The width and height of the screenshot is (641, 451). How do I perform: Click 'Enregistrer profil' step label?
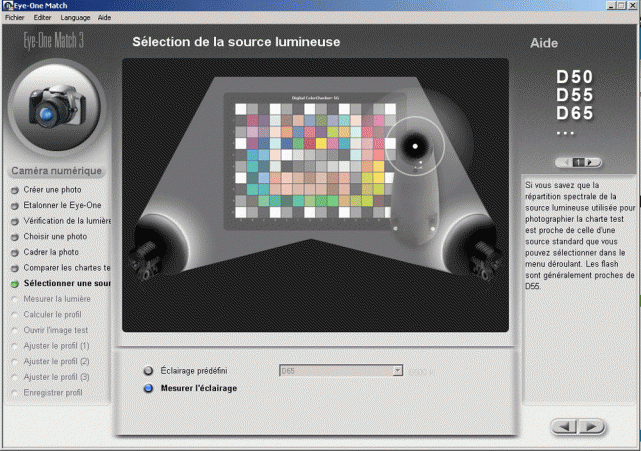point(53,393)
